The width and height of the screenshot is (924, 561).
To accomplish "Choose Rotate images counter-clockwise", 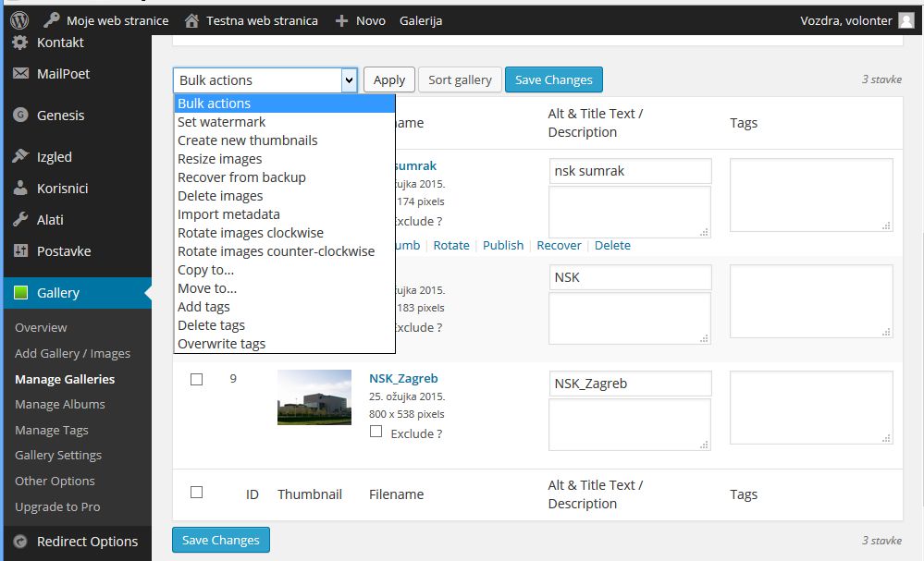I will point(285,251).
